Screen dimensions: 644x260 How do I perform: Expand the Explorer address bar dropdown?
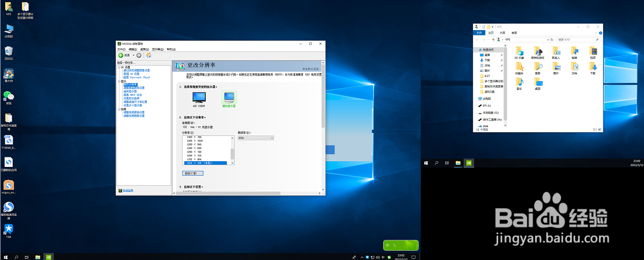(548, 40)
